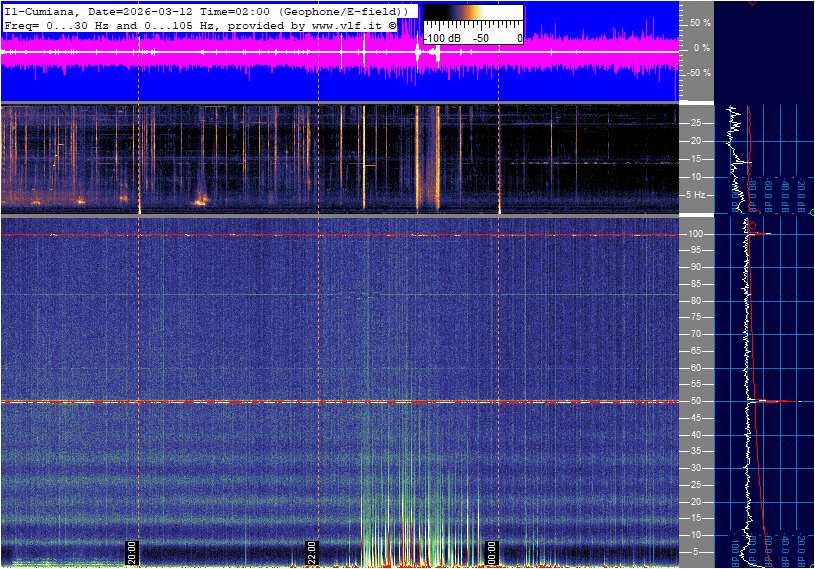Click the 25 Hz tick on geophone axis
Screen dimensions: 815x569
pos(698,123)
